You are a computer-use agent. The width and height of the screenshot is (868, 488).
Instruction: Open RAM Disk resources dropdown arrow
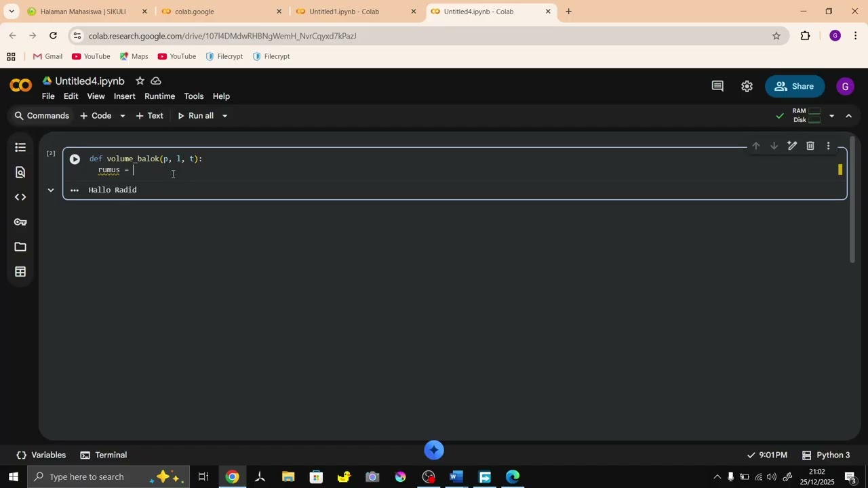(x=832, y=116)
